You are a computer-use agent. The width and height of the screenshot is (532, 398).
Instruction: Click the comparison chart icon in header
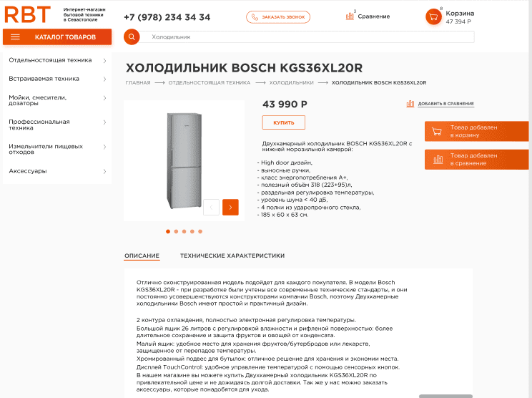point(350,16)
